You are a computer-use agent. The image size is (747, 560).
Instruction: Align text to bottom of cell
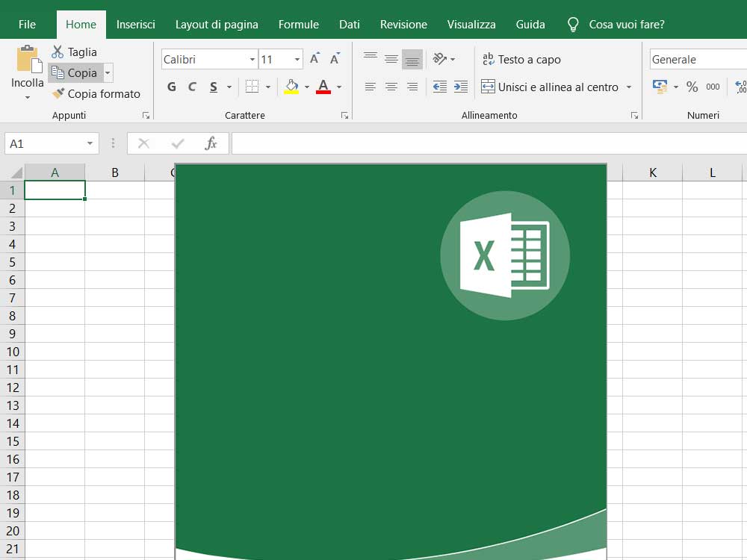pyautogui.click(x=412, y=60)
